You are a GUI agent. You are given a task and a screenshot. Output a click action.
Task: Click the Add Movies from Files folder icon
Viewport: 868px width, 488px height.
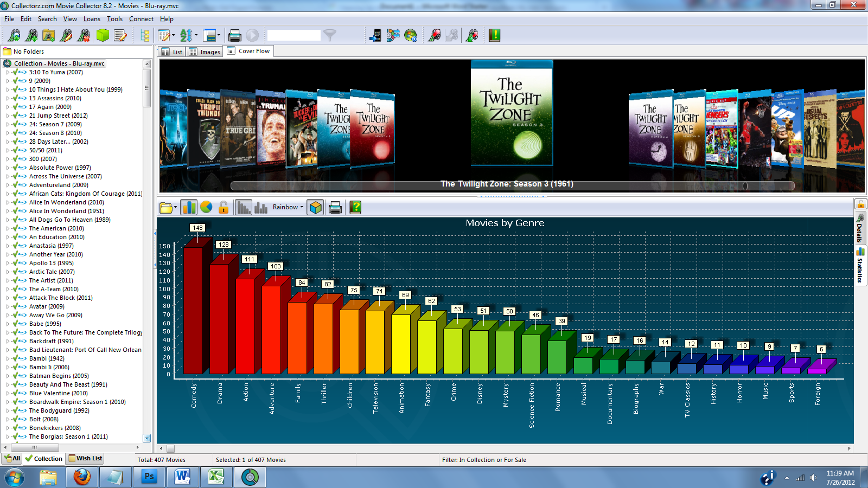pyautogui.click(x=49, y=36)
